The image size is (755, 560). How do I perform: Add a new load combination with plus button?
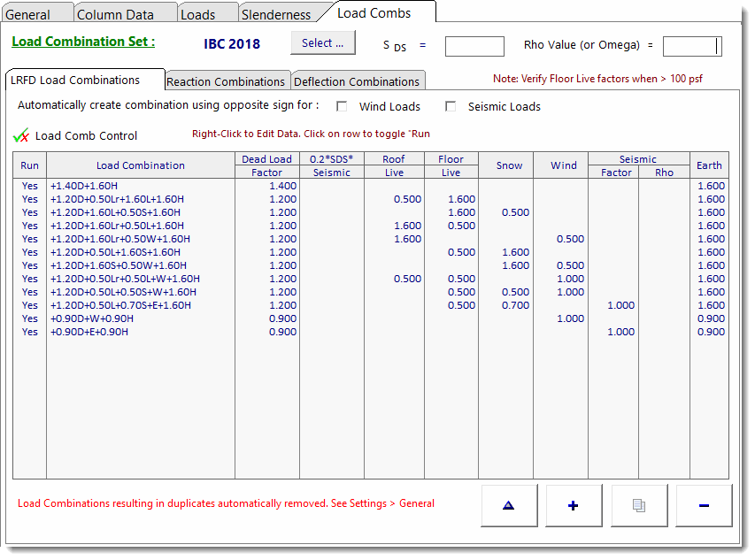click(574, 505)
